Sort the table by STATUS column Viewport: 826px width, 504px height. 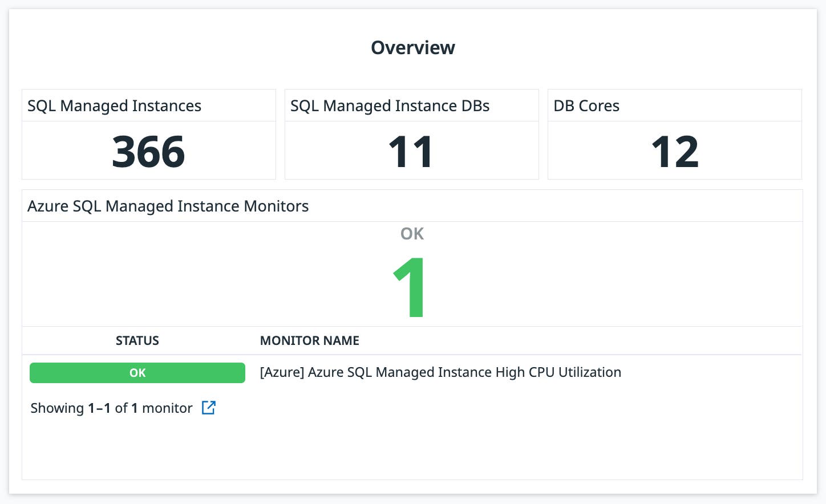pyautogui.click(x=137, y=340)
